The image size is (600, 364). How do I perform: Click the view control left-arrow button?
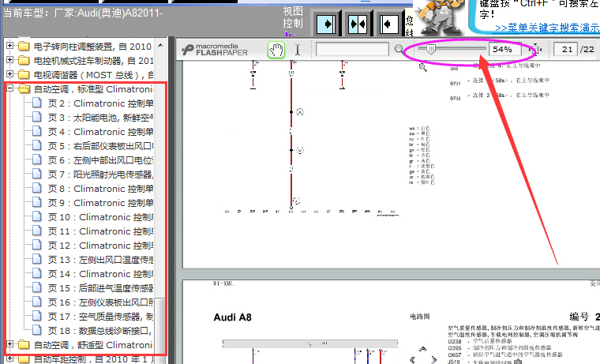(388, 24)
